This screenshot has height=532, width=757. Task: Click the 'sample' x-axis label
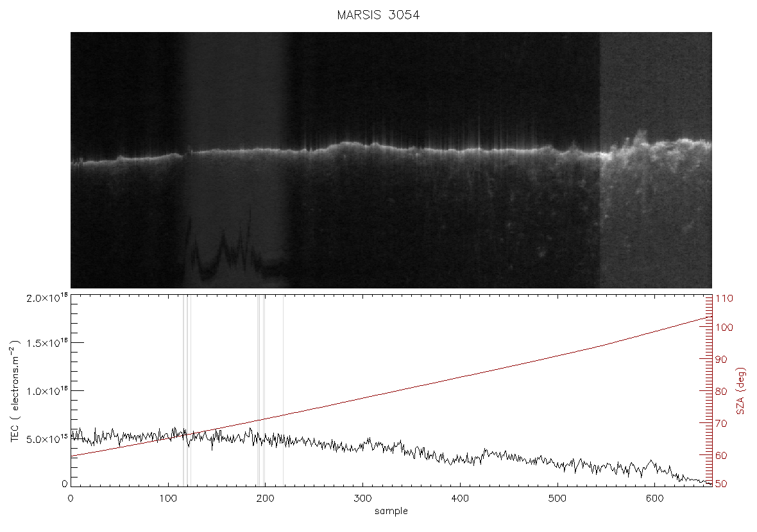click(x=391, y=511)
